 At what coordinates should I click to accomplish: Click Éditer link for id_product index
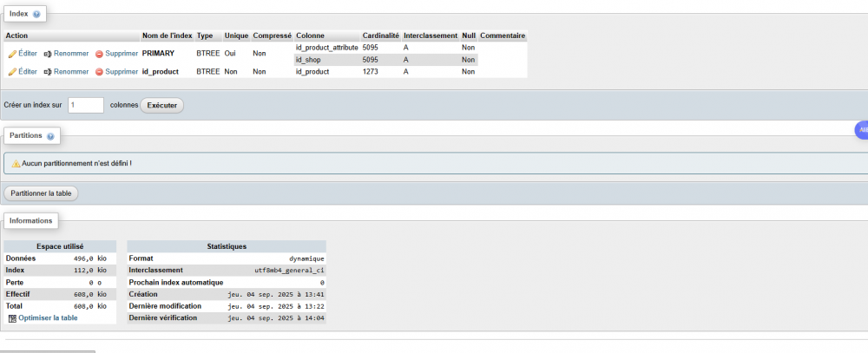pos(28,72)
